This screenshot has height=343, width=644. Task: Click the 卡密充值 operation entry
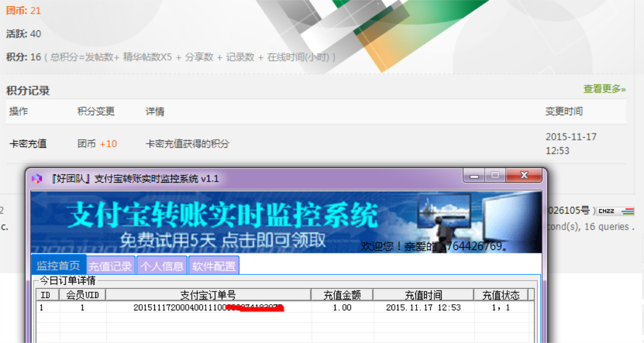tap(28, 144)
